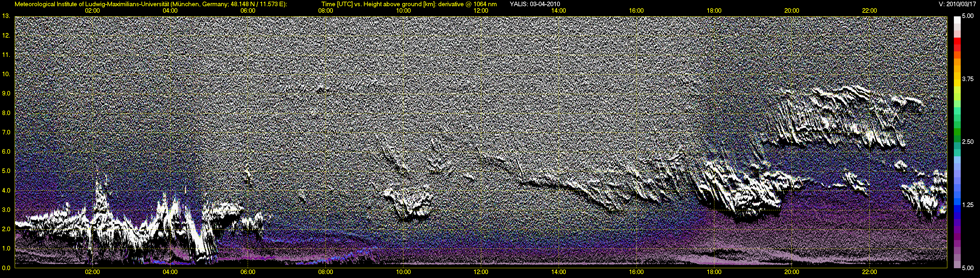Screen dimensions: 980x278
Task: Click the 7.0 height axis label
Action: (6, 132)
